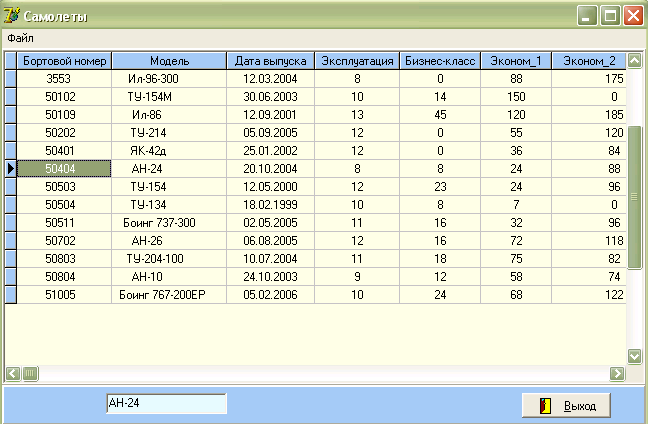Viewport: 648px width, 424px height.
Task: Click the date cell 06.08.2005
Action: [x=270, y=241]
